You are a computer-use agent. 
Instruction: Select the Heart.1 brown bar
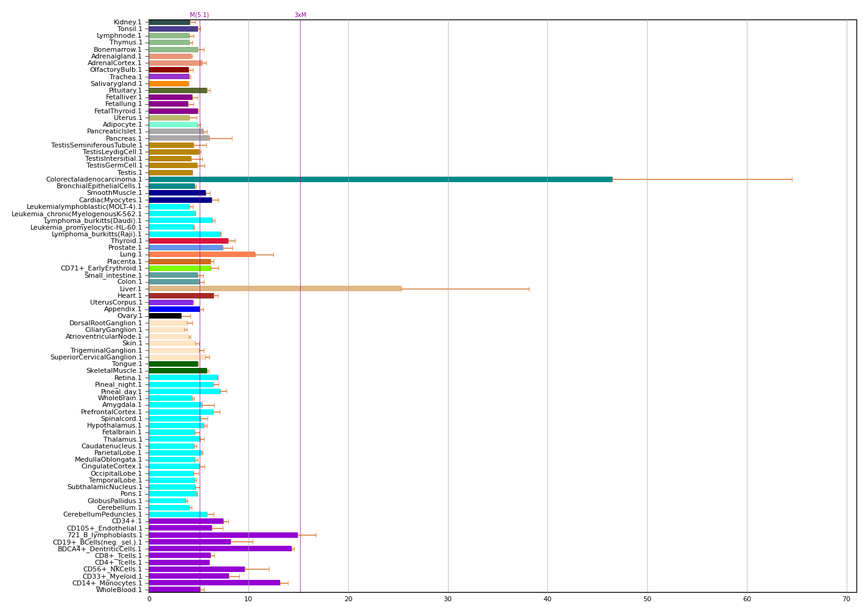pos(181,295)
